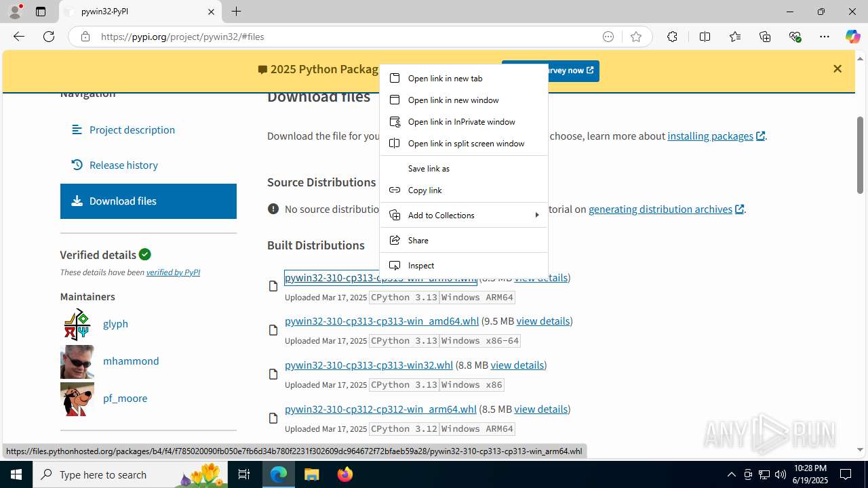
Task: Click file icon beside cp313 win32 wheel
Action: [273, 374]
